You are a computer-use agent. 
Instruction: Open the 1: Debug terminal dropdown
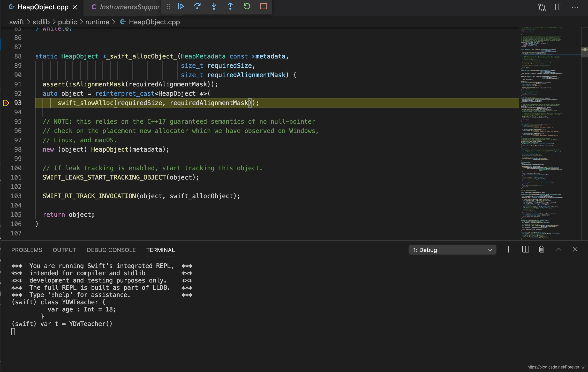click(452, 250)
